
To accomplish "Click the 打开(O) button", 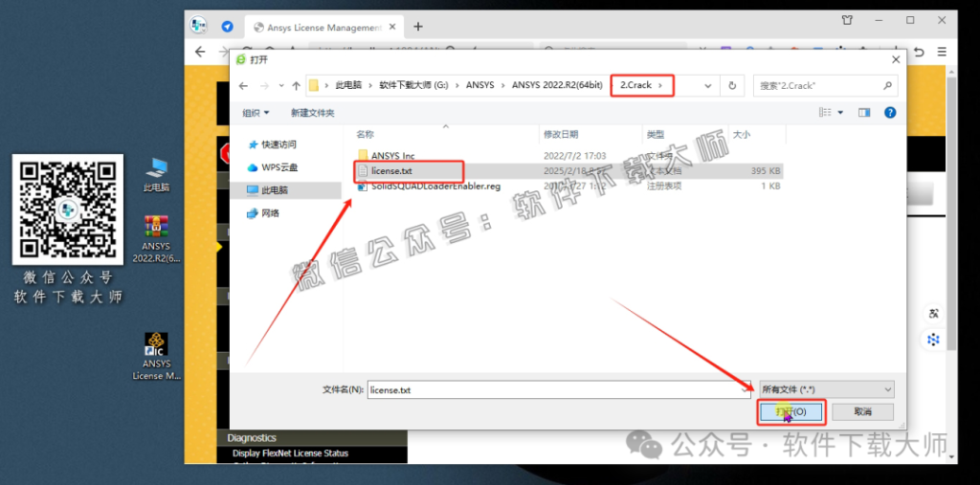I will [791, 412].
